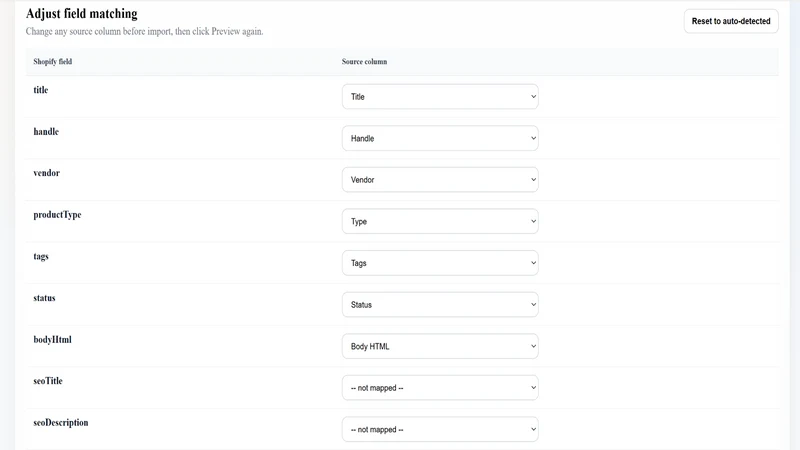The height and width of the screenshot is (450, 800).
Task: Open the productType source column dropdown
Action: click(x=440, y=221)
